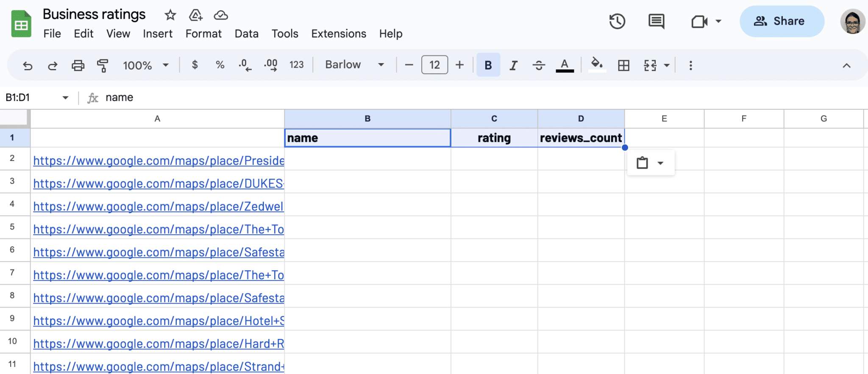
Task: Redo the last action
Action: (53, 65)
